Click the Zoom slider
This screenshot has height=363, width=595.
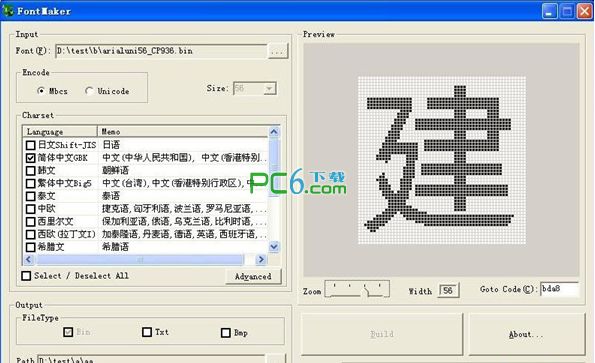click(357, 289)
